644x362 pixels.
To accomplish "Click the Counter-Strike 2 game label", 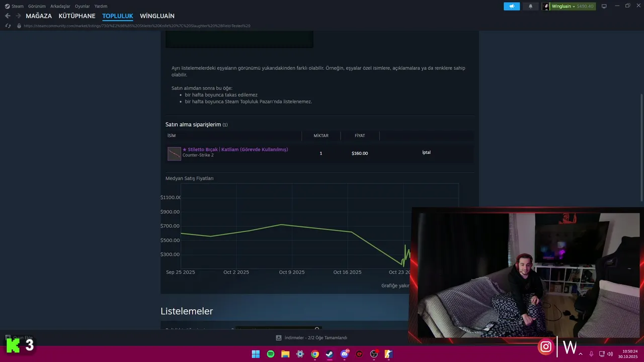I will click(198, 155).
